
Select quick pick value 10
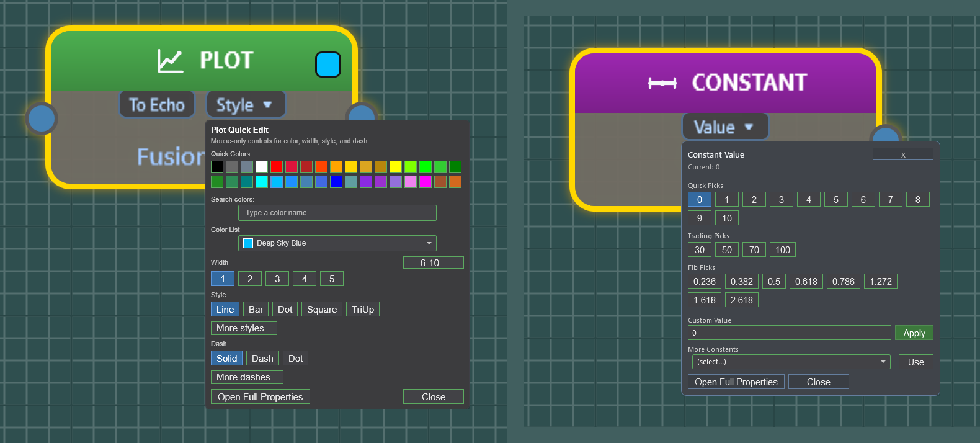point(727,218)
